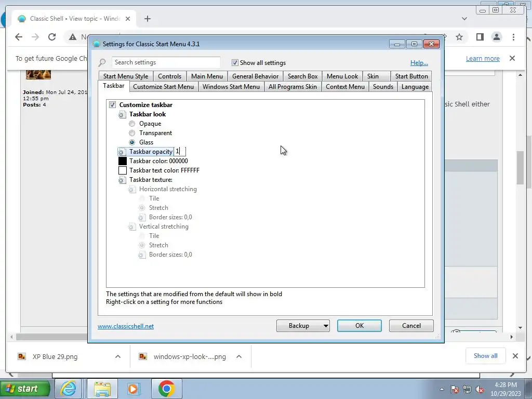Close the Chrome downloads bar
This screenshot has height=399, width=532.
point(515,356)
